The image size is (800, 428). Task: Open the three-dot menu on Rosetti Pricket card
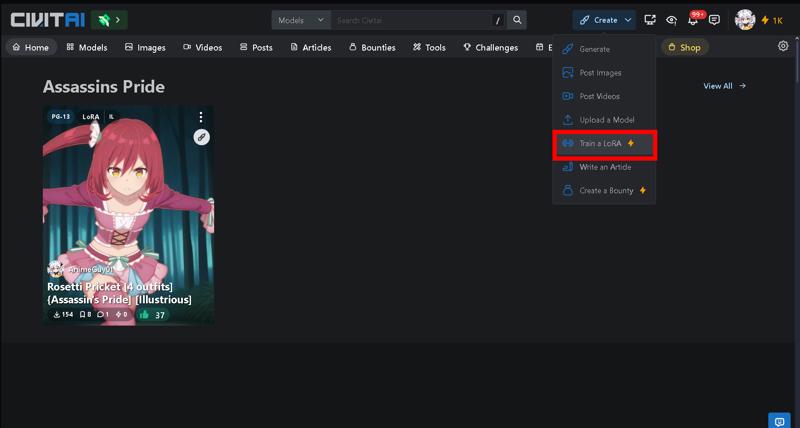coord(201,117)
